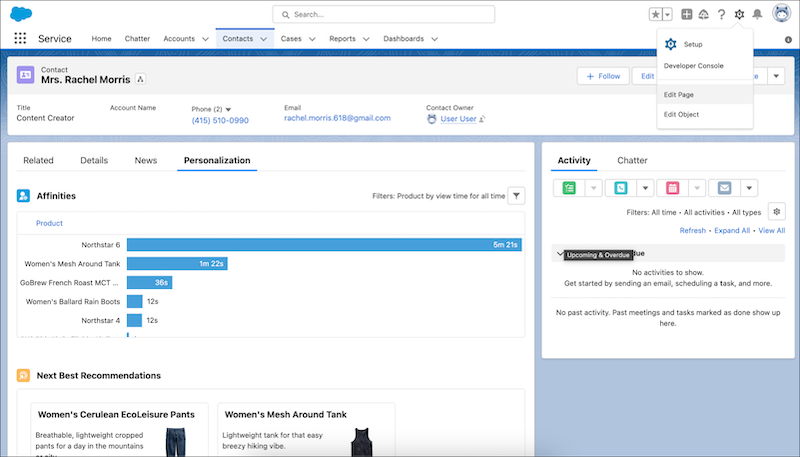Open the App Launcher grid icon
This screenshot has height=457, width=800.
pos(20,38)
